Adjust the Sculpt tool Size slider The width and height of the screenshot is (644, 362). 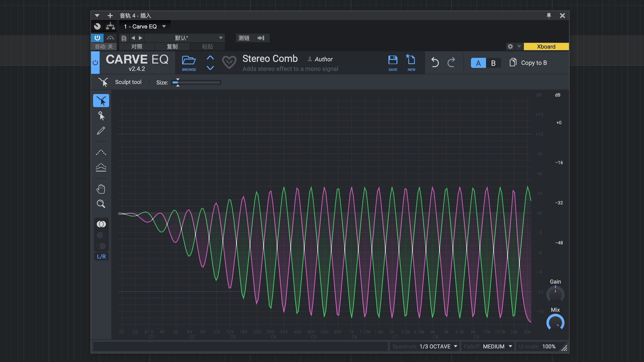[196, 82]
